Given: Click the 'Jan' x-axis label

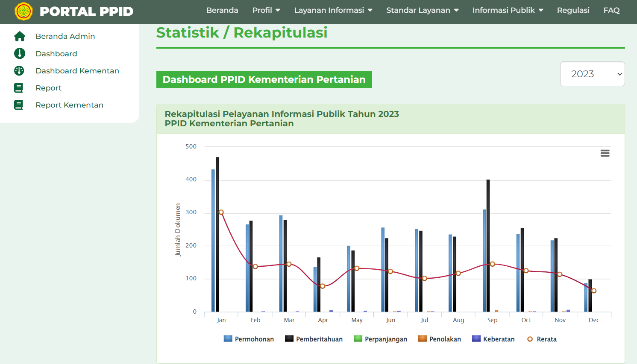Looking at the screenshot, I should [221, 320].
